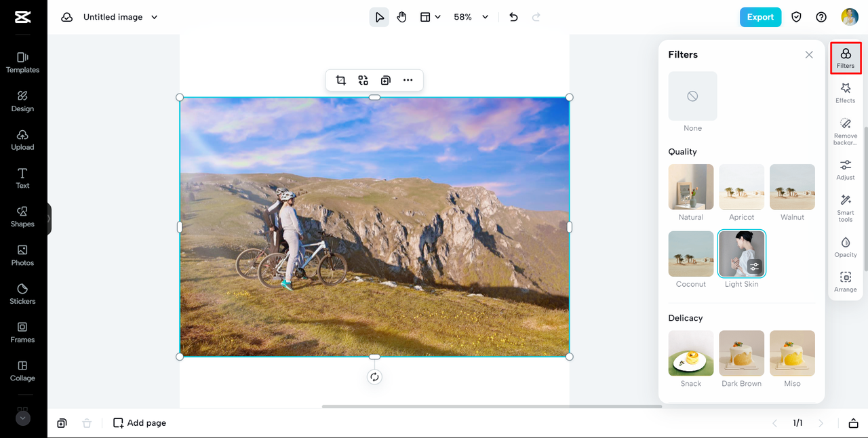Click the cloud save status icon
The image size is (868, 438).
point(66,17)
